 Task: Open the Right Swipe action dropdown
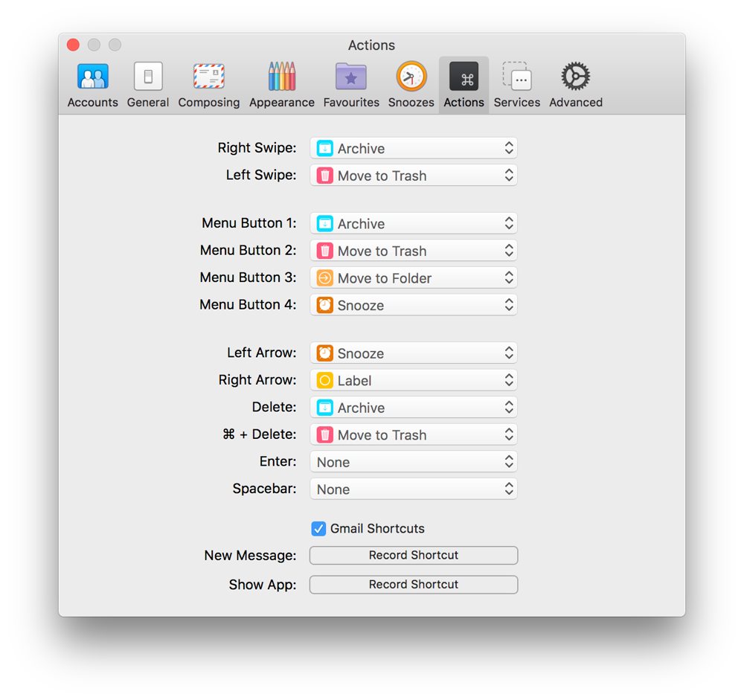(413, 148)
